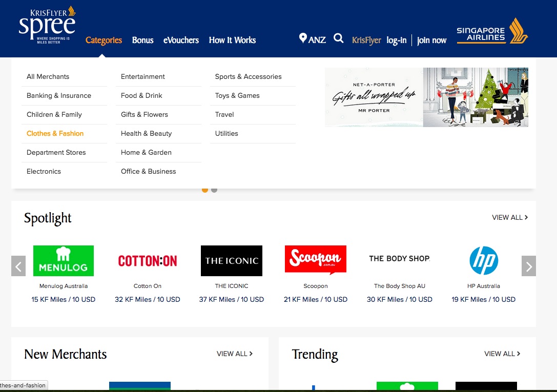The height and width of the screenshot is (392, 557).
Task: Click 37 KF Miles / 10 USD
Action: (232, 300)
